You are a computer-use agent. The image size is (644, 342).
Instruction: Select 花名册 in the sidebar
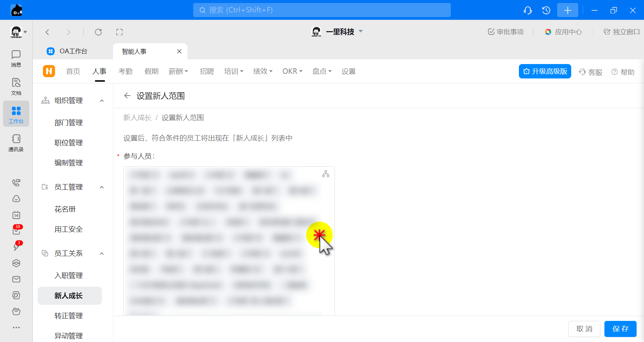coord(65,209)
